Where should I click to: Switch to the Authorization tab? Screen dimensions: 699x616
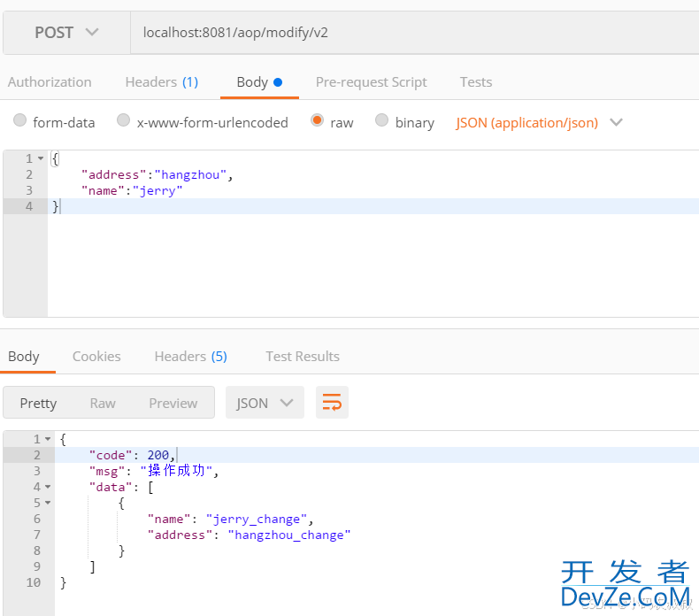(50, 82)
